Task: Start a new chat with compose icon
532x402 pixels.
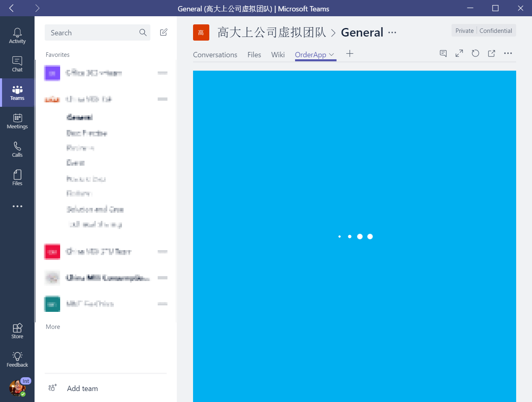Action: click(x=164, y=32)
